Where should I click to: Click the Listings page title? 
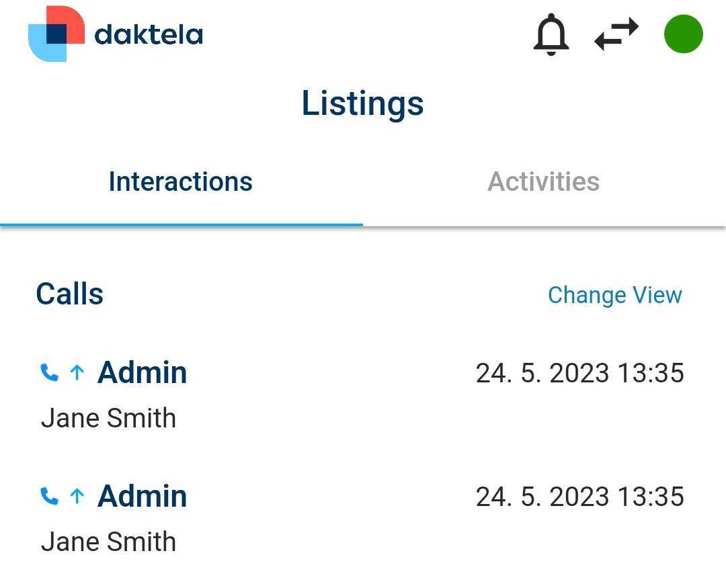(362, 103)
